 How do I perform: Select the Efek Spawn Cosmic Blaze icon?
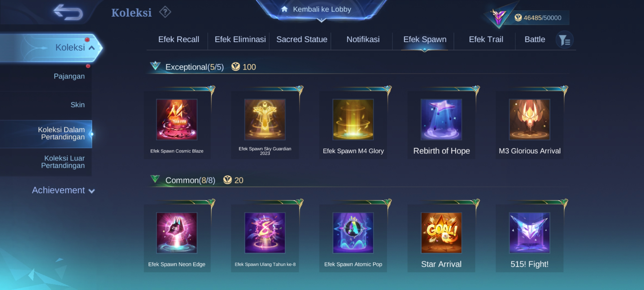point(177,119)
